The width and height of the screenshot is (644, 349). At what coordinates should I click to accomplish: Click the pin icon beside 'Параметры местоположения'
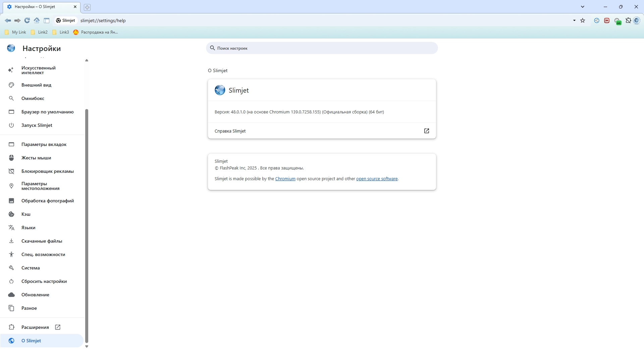click(x=11, y=186)
